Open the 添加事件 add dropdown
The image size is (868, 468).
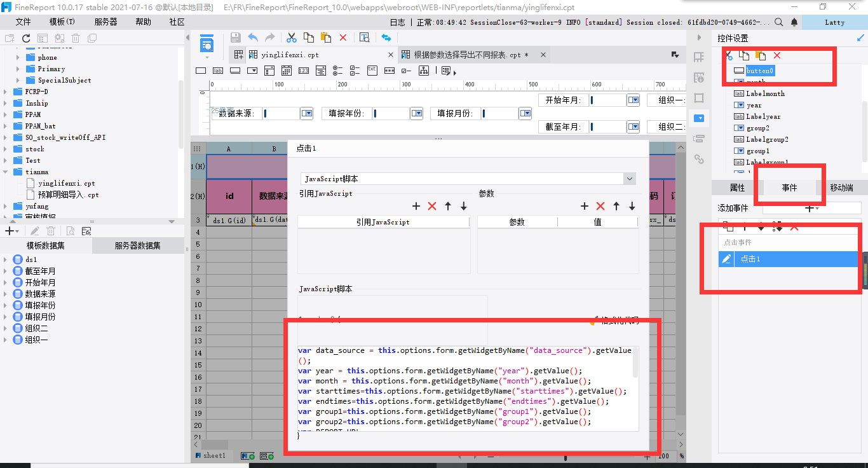tap(812, 208)
